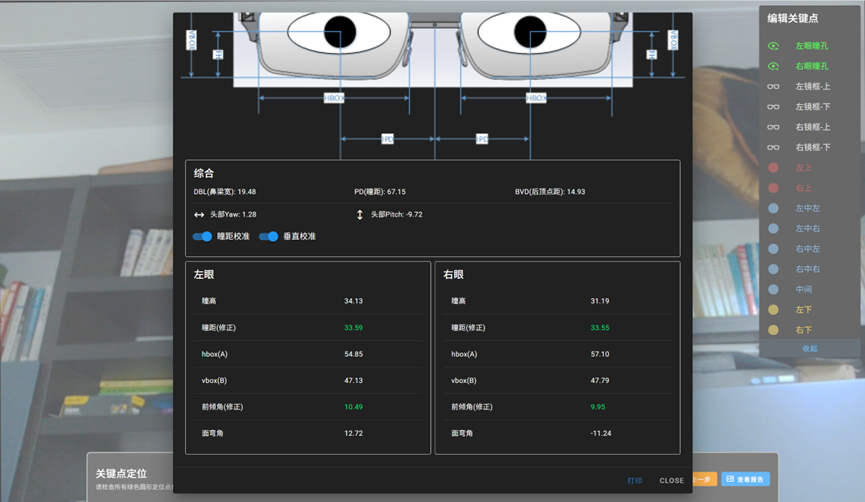Click left eye vbox(B) value 47.13

(x=354, y=381)
